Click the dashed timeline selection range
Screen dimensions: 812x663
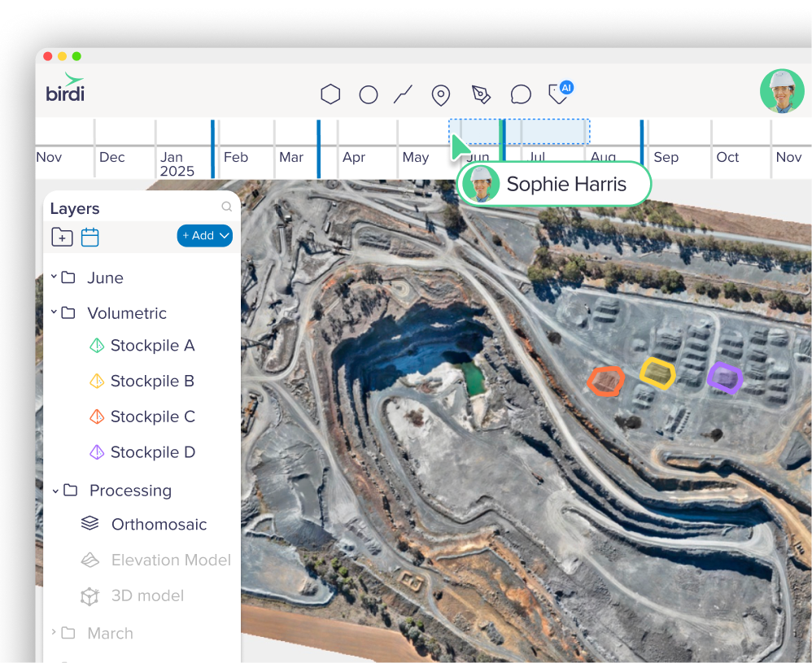(519, 132)
